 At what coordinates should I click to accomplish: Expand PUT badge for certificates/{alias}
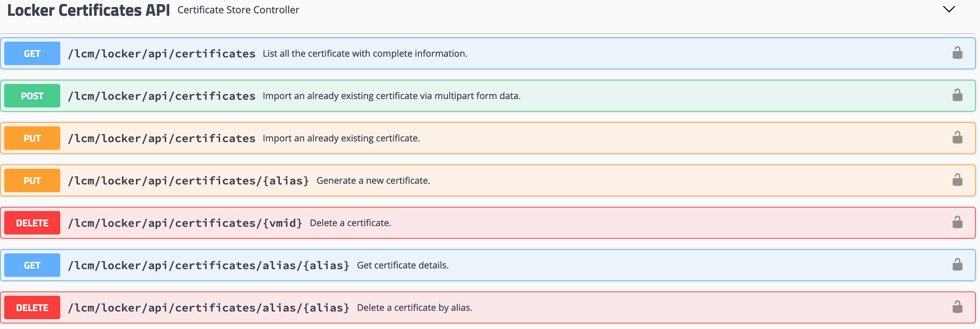click(32, 181)
